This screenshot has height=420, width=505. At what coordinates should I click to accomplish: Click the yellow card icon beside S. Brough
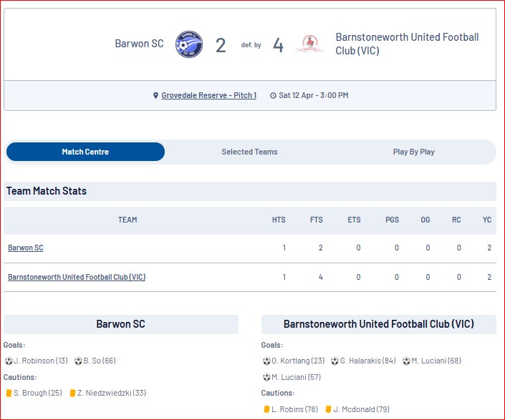pos(9,393)
